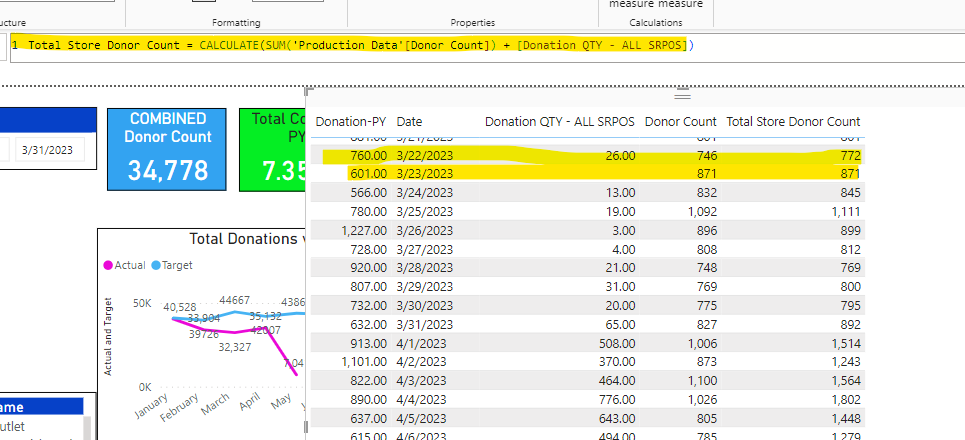Click into the Total Store Donor Count DAX formula bar
Screen dimensions: 965x440
click(x=487, y=47)
